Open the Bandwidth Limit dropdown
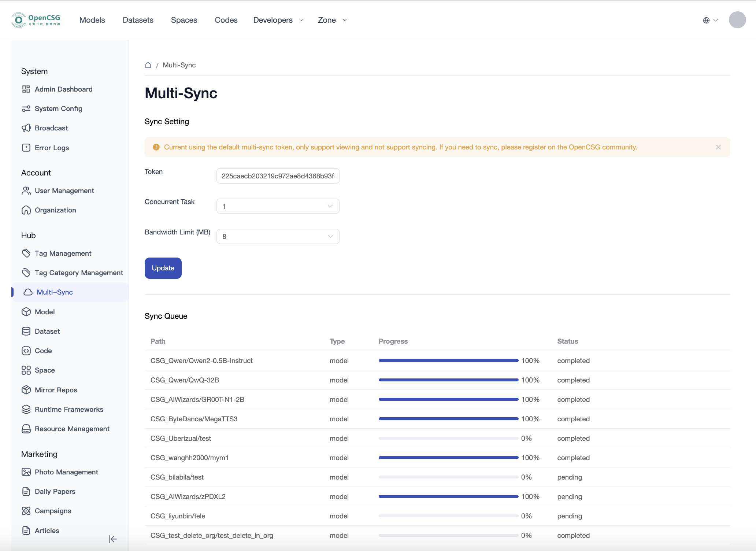The height and width of the screenshot is (551, 756). point(278,236)
